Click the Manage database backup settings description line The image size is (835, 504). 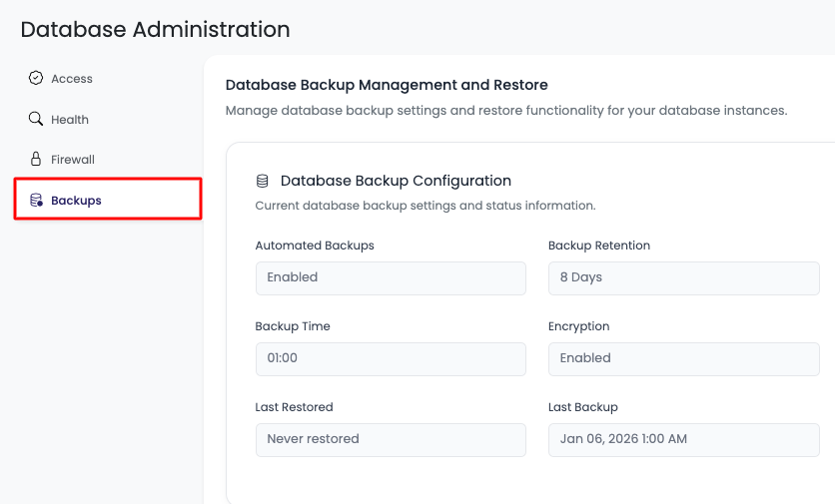point(506,111)
